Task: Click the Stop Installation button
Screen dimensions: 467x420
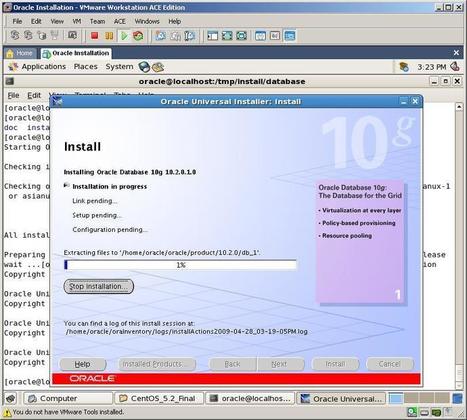Action: [99, 286]
